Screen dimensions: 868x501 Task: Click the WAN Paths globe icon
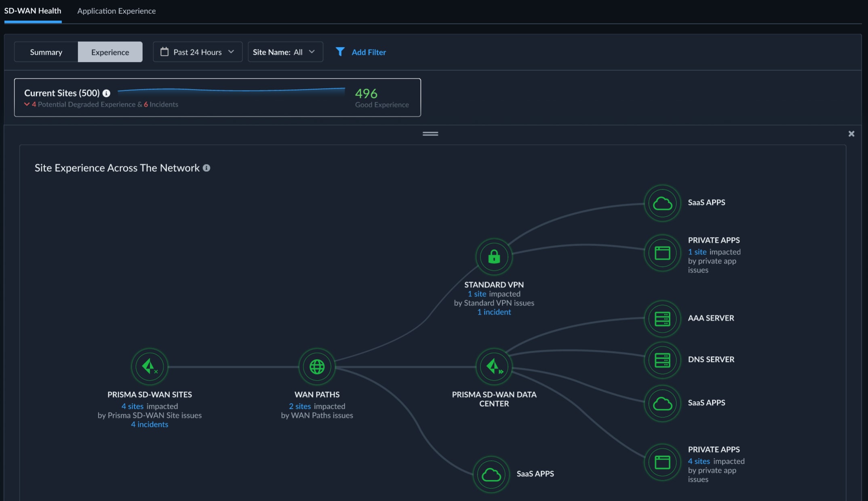pos(317,366)
